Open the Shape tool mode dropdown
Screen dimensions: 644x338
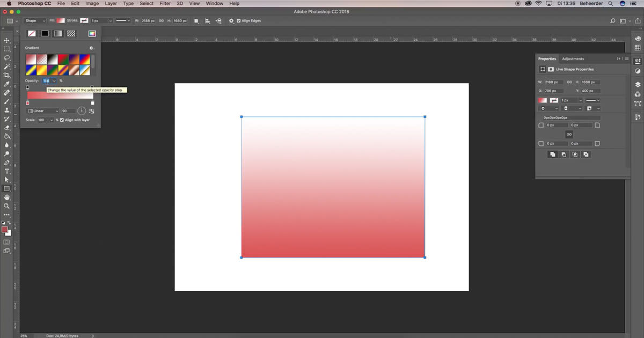(34, 20)
